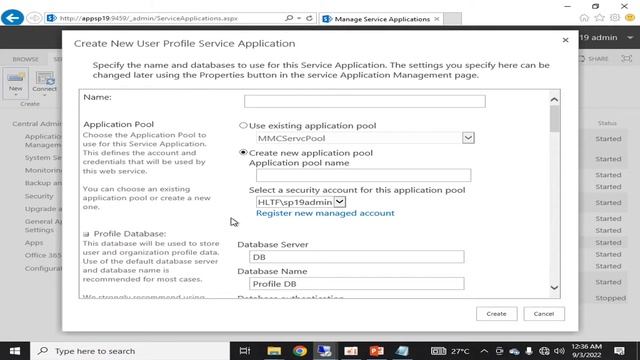Open the remote desktop app on taskbar
The width and height of the screenshot is (640, 360).
click(325, 351)
